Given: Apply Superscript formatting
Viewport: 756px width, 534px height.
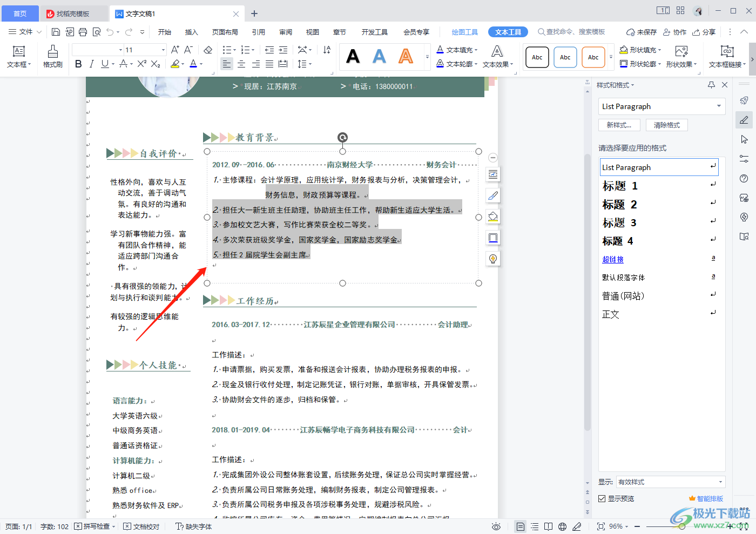Looking at the screenshot, I should click(142, 64).
